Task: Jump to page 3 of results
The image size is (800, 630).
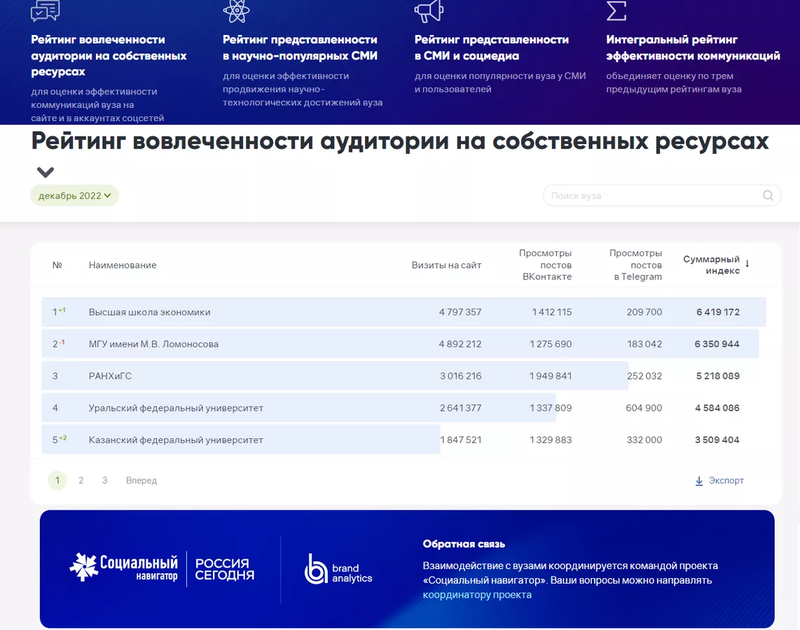Action: coord(104,481)
